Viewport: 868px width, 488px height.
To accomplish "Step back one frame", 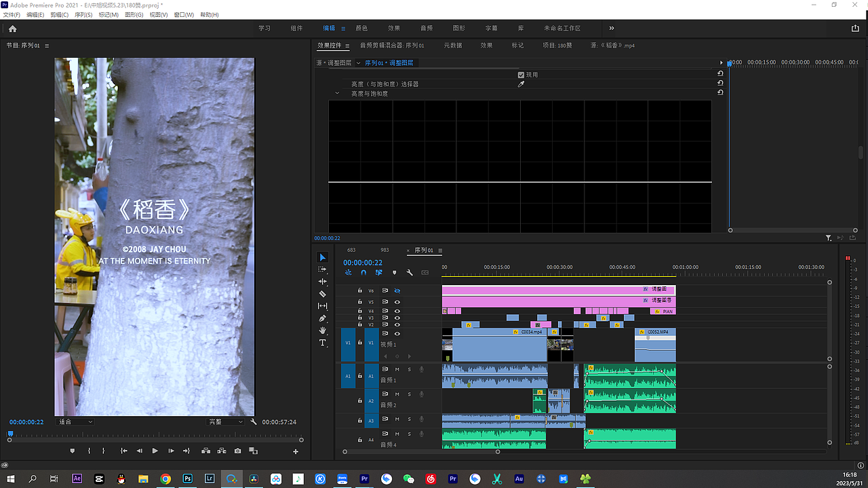I will tap(140, 451).
